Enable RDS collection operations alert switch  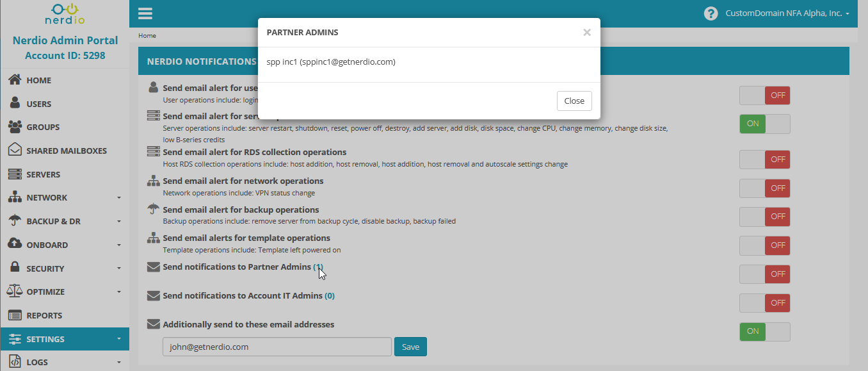[x=765, y=160]
